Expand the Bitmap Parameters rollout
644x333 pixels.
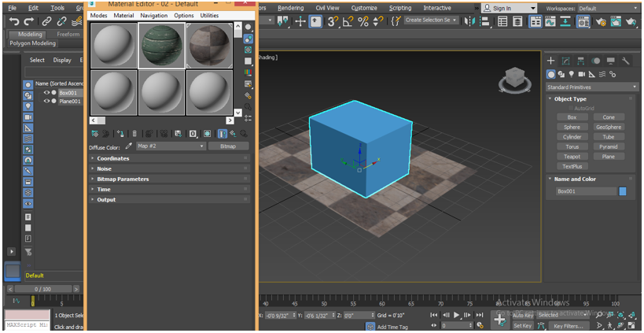[123, 179]
